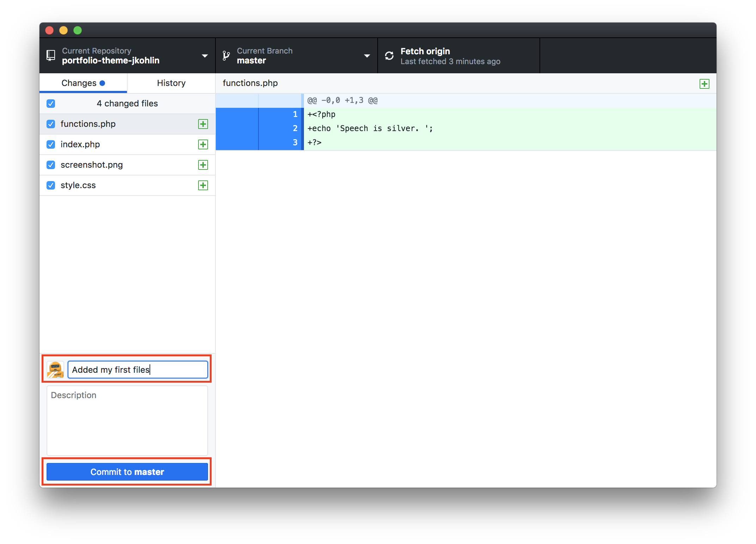Click the '4 changed files' label

pyautogui.click(x=127, y=104)
